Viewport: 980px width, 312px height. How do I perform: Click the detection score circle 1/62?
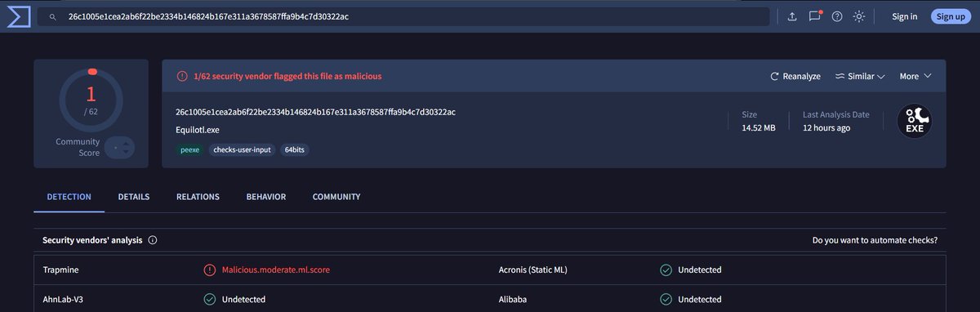(x=91, y=101)
